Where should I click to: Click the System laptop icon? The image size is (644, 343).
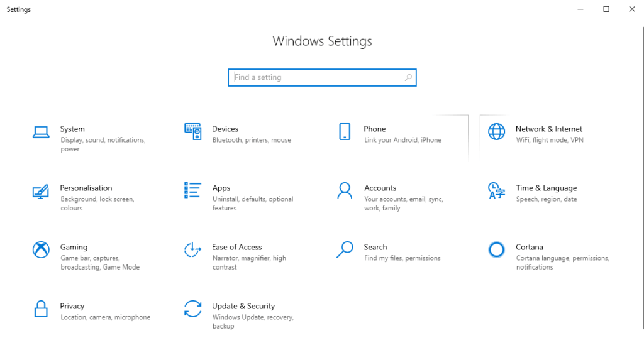41,132
